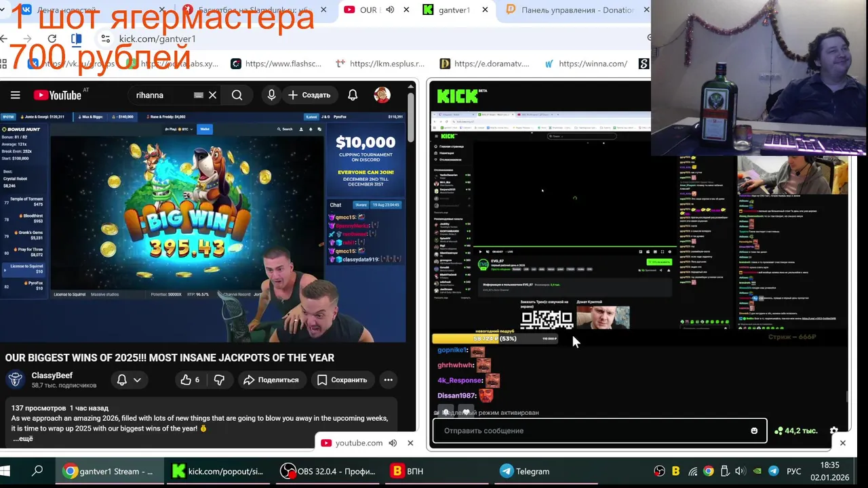Start voice search with microphone icon
Screen dimensions: 868x488
point(271,95)
